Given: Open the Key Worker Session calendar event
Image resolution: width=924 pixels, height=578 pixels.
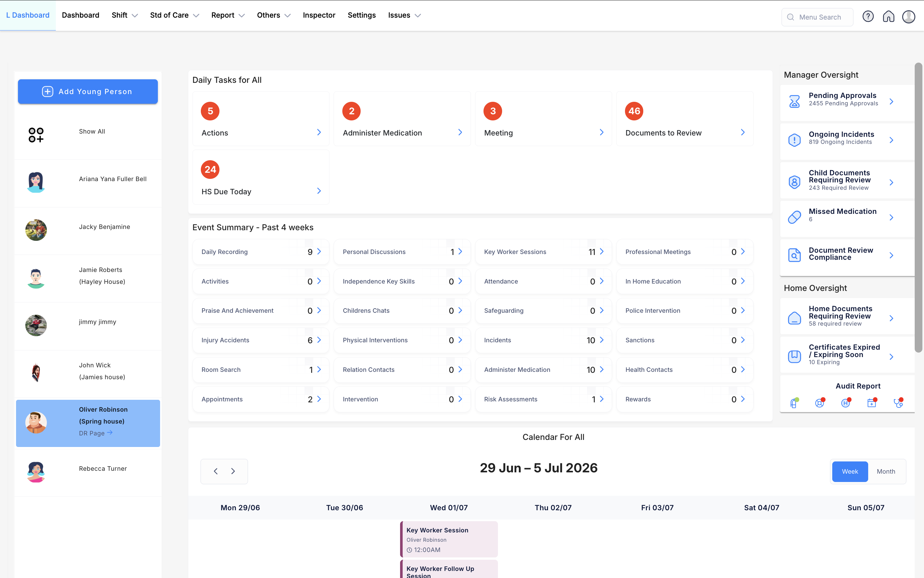Looking at the screenshot, I should 449,539.
